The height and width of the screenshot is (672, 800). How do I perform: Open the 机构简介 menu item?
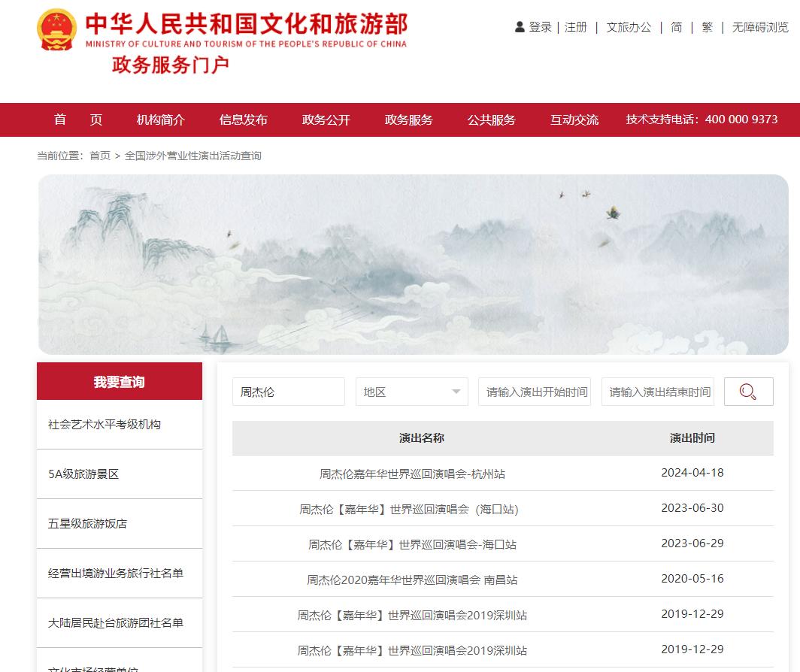click(x=161, y=120)
